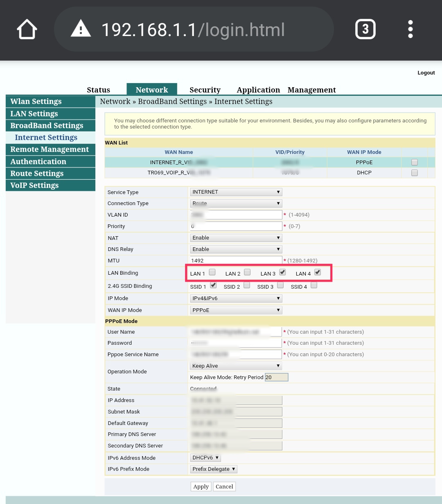Image resolution: width=442 pixels, height=504 pixels.
Task: Click the Apply button
Action: click(201, 486)
